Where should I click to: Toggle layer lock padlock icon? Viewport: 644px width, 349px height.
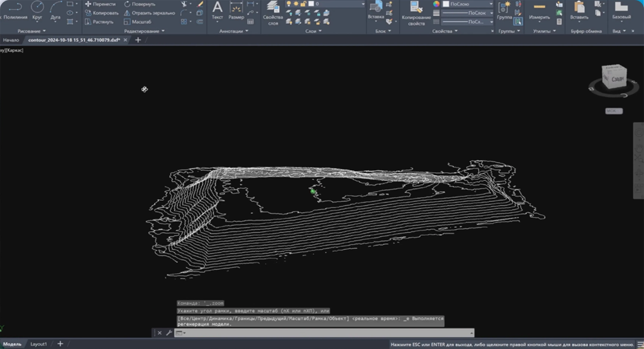pyautogui.click(x=303, y=4)
